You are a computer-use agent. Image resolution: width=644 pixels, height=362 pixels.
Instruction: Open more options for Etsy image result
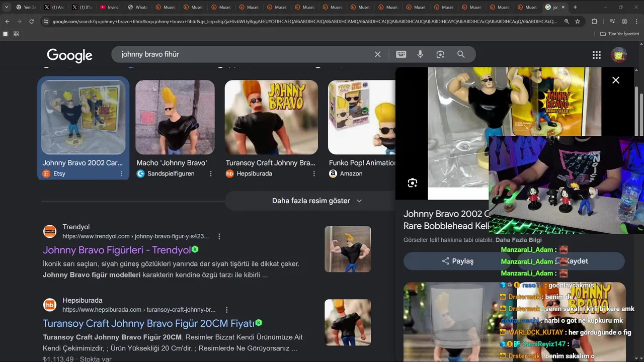(x=121, y=173)
